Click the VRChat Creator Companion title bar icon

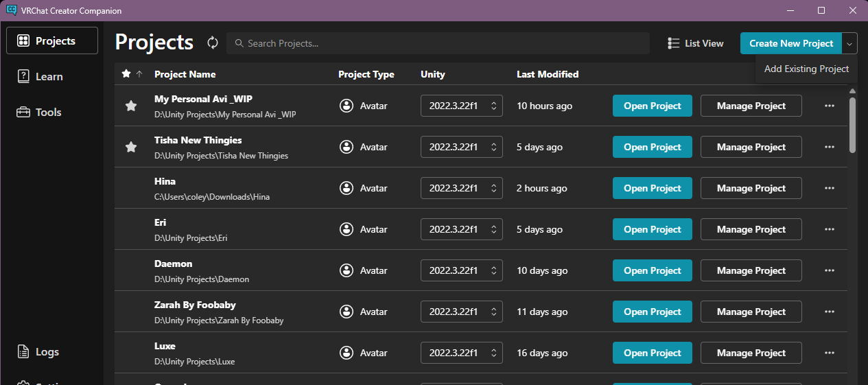point(11,10)
